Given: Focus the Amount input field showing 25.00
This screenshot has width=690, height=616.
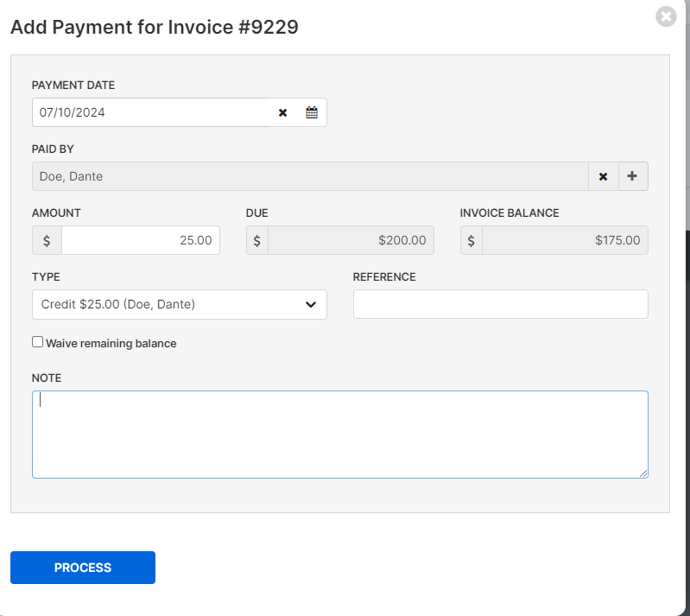Looking at the screenshot, I should click(x=141, y=240).
